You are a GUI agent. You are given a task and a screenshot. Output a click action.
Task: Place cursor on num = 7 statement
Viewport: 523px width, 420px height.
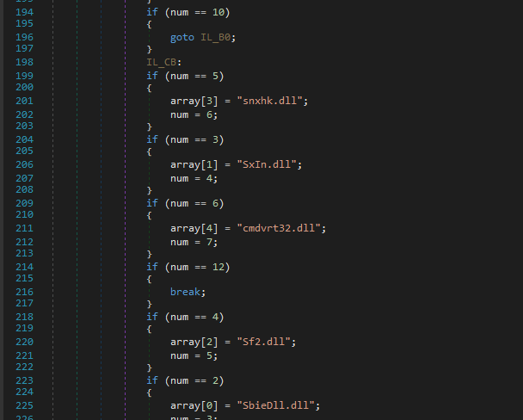(x=194, y=242)
